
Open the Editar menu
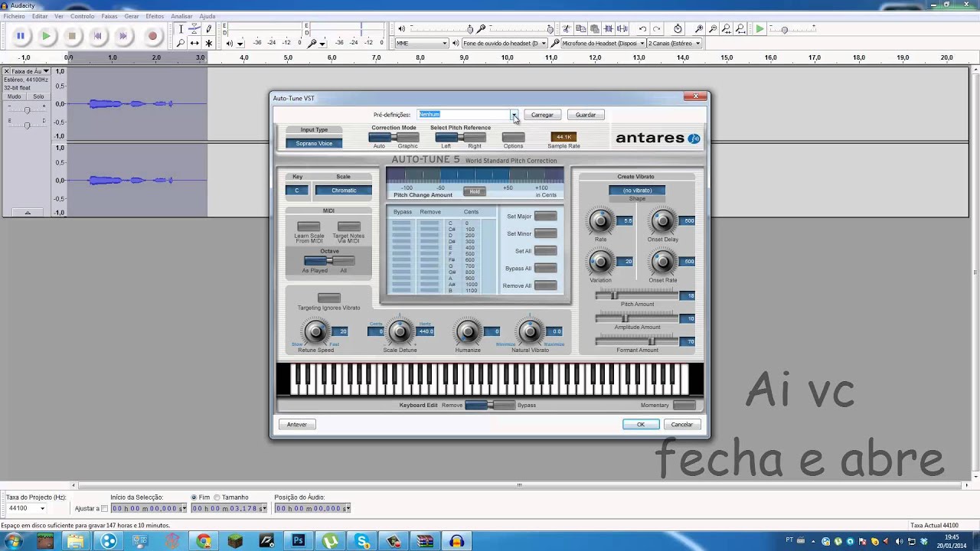[x=40, y=16]
